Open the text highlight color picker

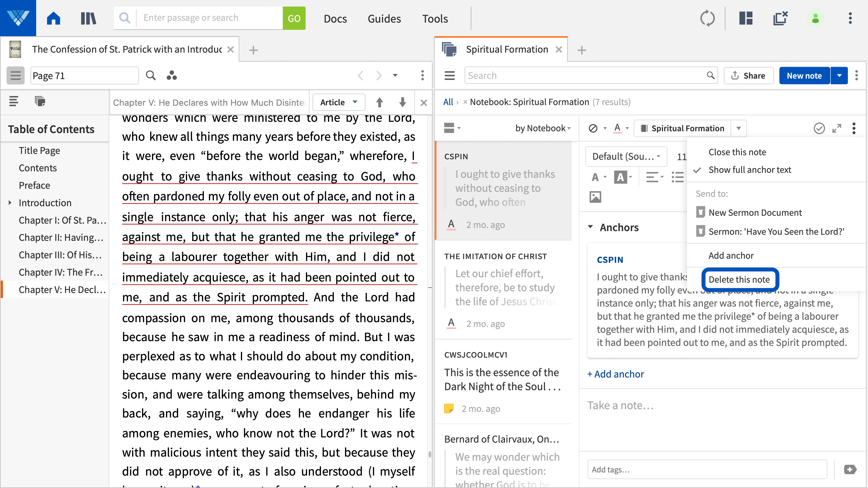623,177
